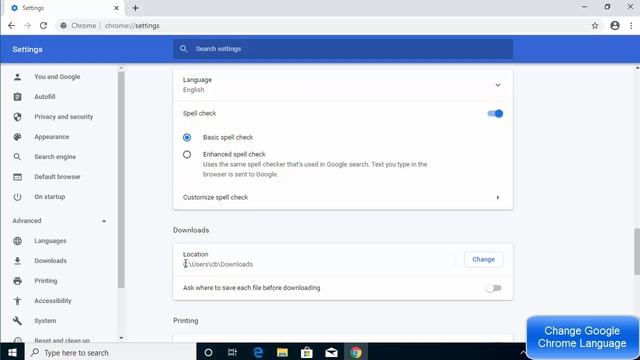640x360 pixels.
Task: Click the Chrome icon on the taskbar
Action: tap(356, 353)
